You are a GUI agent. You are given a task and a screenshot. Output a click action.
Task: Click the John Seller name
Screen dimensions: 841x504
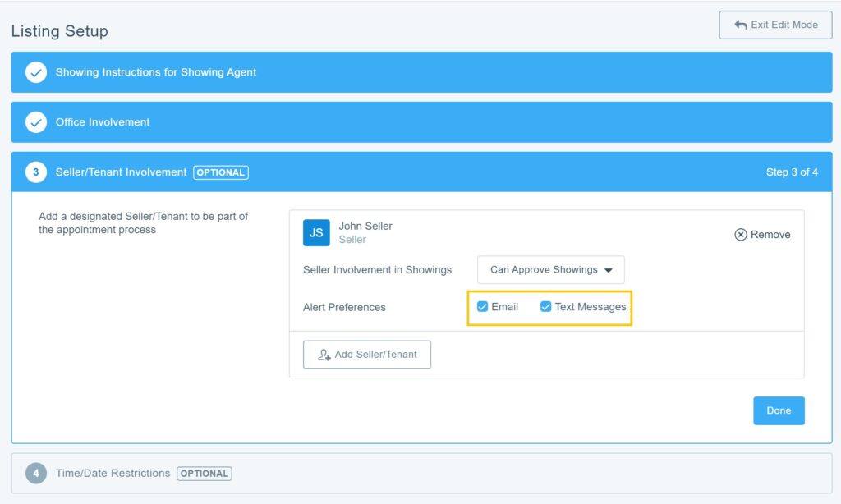(365, 226)
